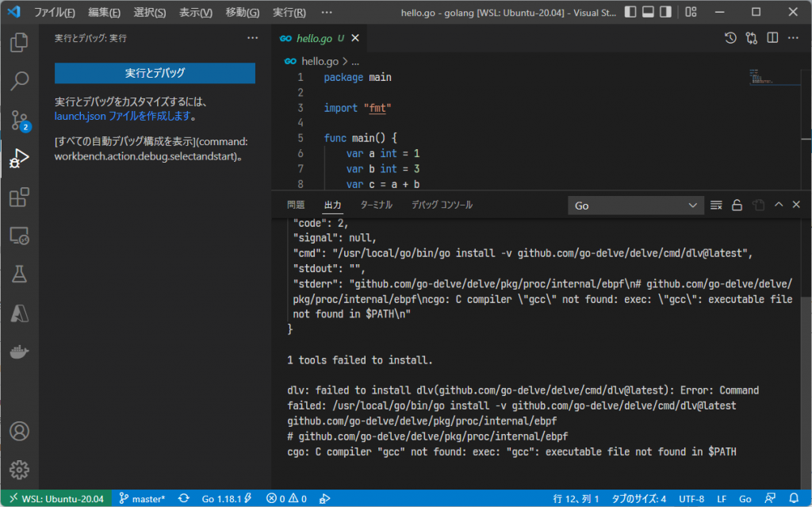Click Go language mode in status bar
Screen dimensions: 812x507
pos(745,499)
